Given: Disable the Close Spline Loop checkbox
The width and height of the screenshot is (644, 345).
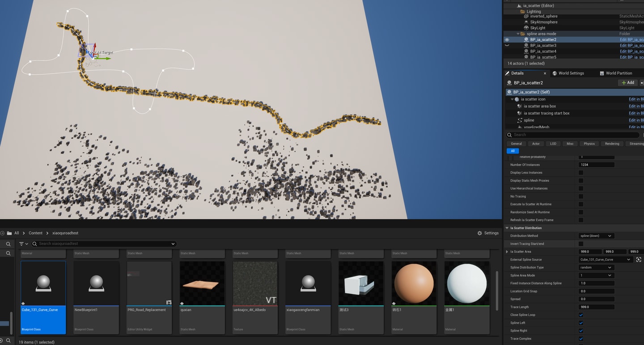Looking at the screenshot, I should pos(581,315).
